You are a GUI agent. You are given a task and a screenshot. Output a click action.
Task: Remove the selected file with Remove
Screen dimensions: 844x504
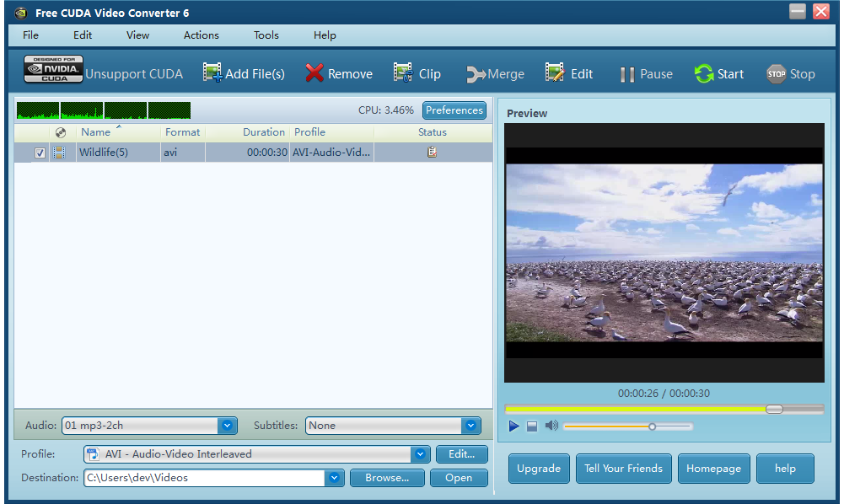[339, 73]
